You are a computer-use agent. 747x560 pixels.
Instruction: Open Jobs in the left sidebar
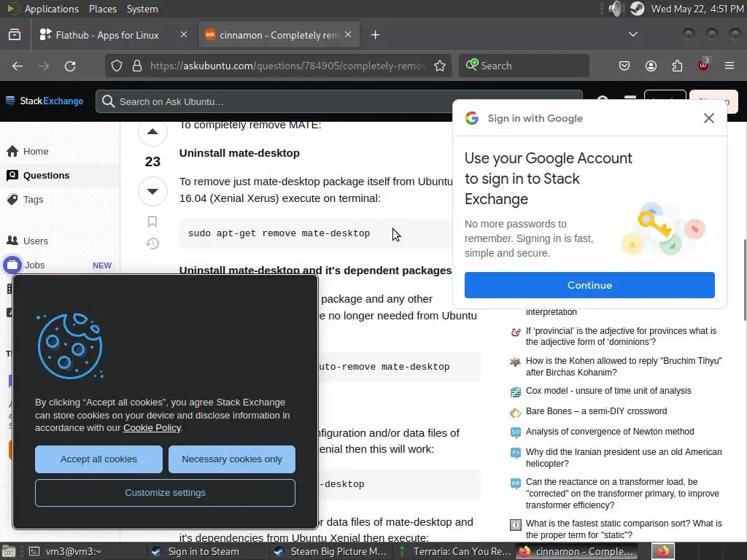tap(34, 265)
